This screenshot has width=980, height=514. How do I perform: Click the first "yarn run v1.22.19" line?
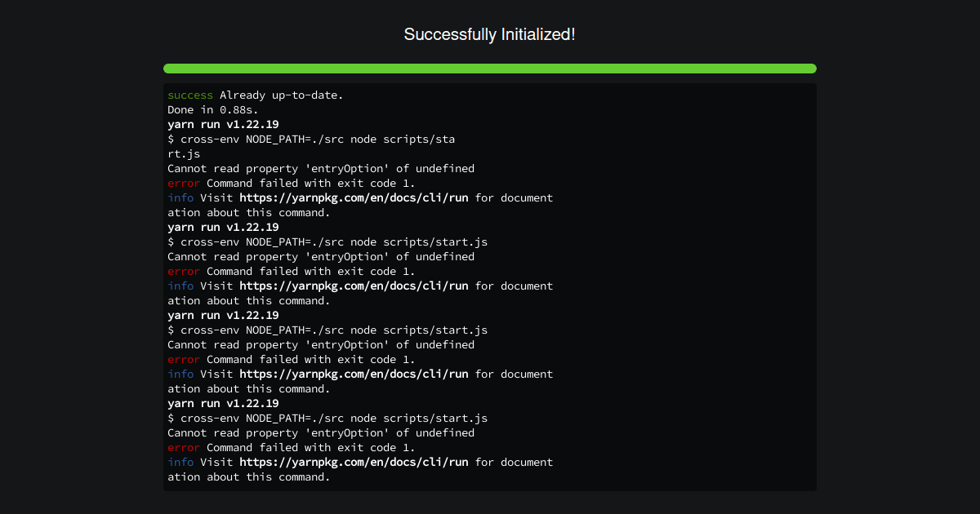tap(223, 124)
